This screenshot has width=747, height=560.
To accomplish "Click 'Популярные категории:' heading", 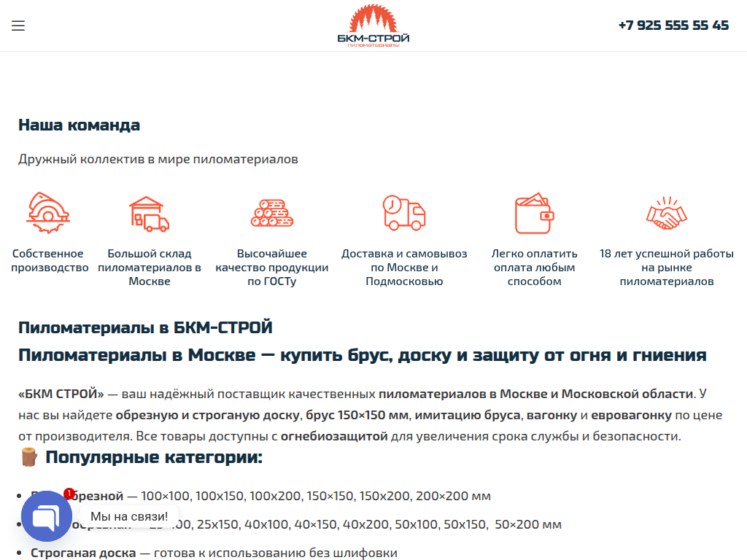I will click(154, 457).
